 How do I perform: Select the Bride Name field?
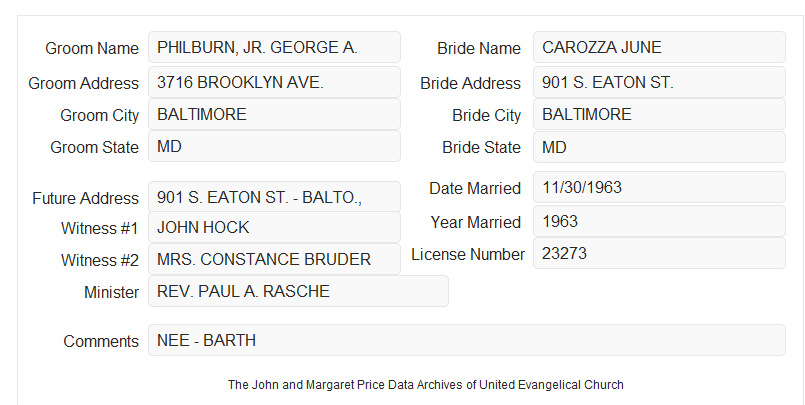coord(659,47)
